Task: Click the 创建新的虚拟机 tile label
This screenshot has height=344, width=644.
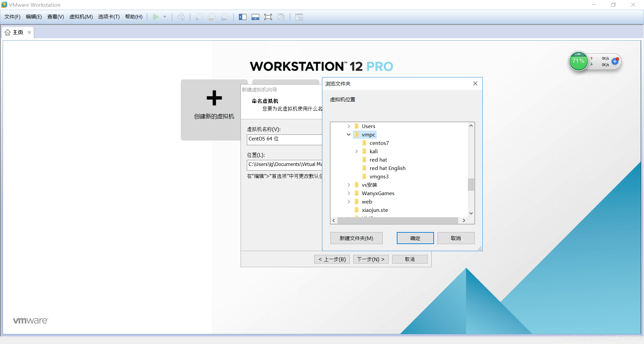Action: (x=214, y=116)
